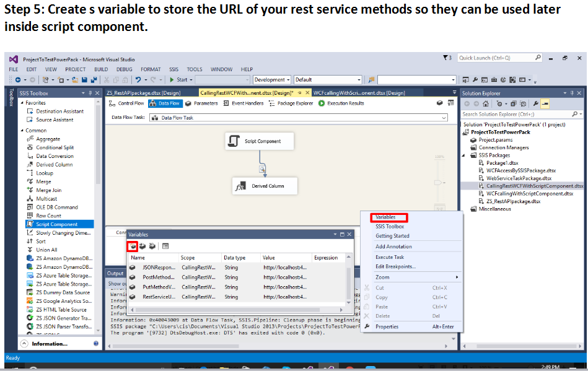This screenshot has height=371, width=588.
Task: Switch to the Control Flow tab
Action: click(126, 103)
